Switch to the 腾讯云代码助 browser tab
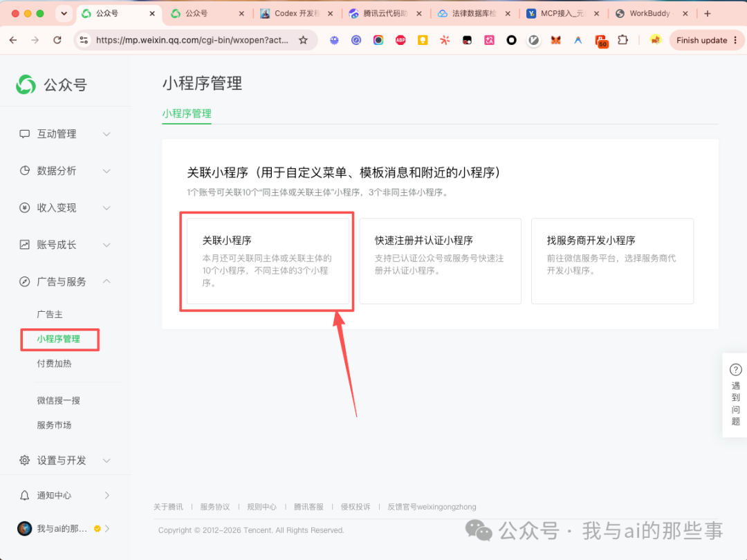 (x=384, y=14)
